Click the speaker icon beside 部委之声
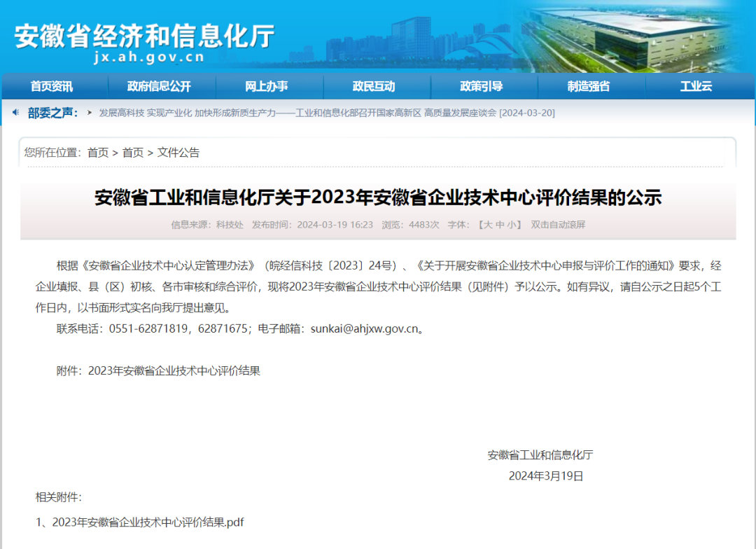Screen dimensions: 756x549 coord(17,113)
